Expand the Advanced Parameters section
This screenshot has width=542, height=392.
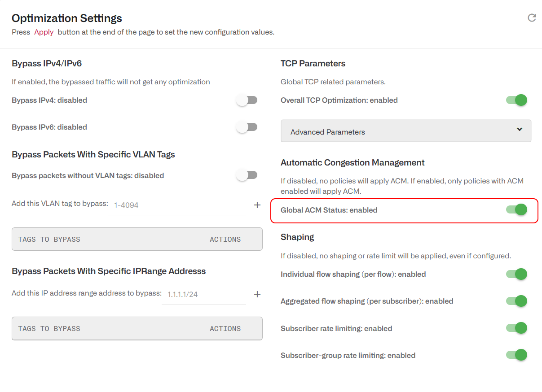pos(406,131)
